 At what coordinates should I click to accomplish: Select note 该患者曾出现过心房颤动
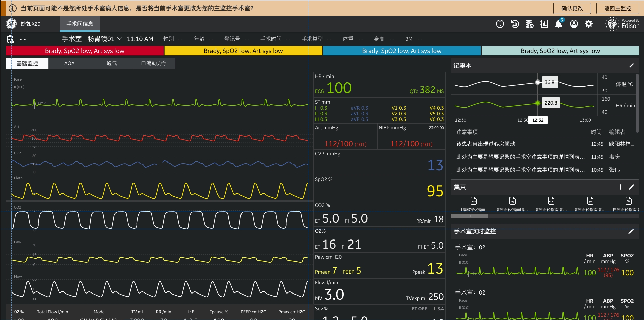point(545,144)
